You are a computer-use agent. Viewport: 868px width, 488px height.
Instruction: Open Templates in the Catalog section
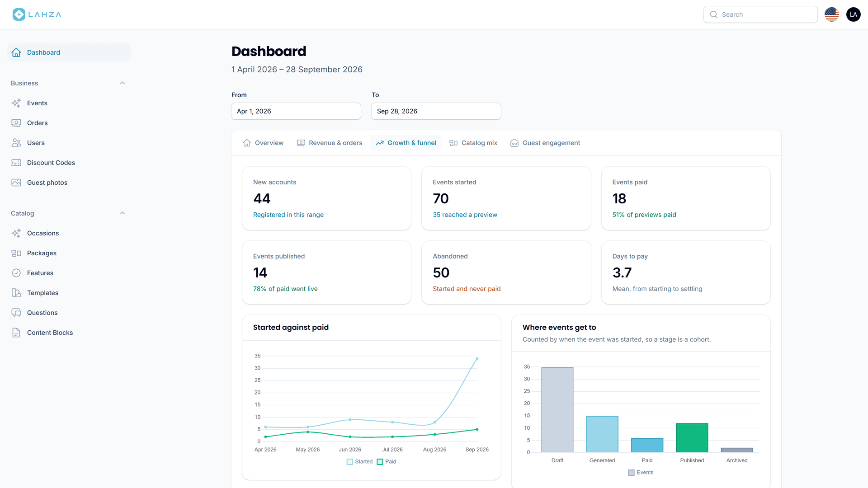pyautogui.click(x=69, y=293)
